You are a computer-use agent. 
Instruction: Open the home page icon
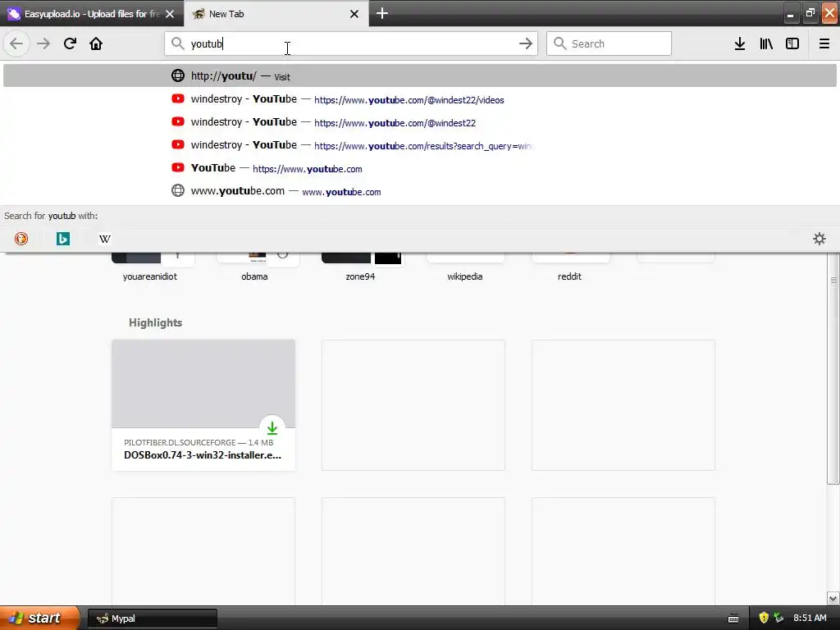96,43
